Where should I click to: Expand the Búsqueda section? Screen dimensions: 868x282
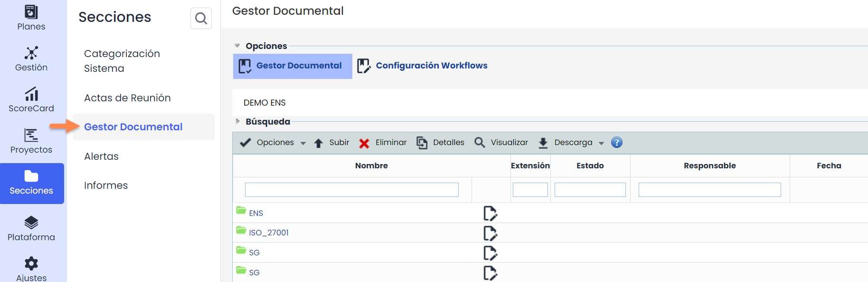point(238,121)
